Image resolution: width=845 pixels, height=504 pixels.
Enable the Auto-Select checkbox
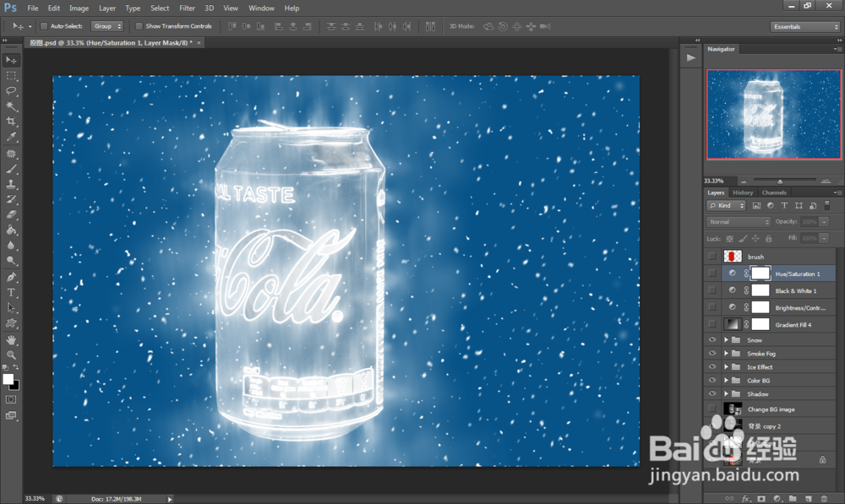point(44,26)
